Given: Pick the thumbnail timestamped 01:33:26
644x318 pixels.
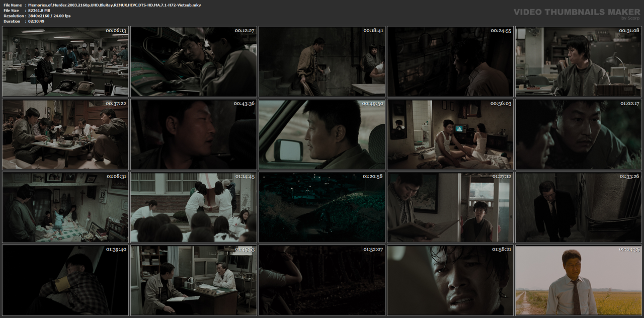Looking at the screenshot, I should 579,207.
